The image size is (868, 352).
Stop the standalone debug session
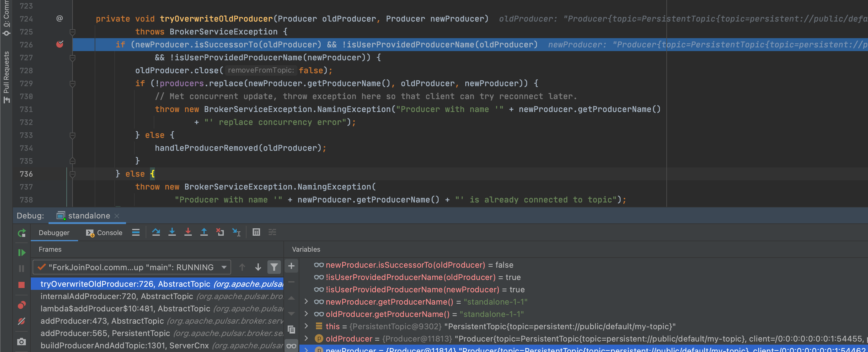pyautogui.click(x=21, y=284)
